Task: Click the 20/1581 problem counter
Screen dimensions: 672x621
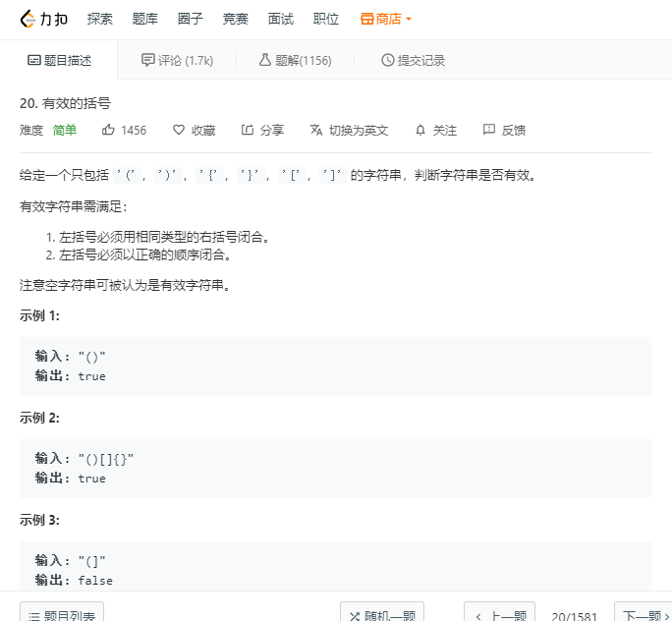Action: coord(574,616)
